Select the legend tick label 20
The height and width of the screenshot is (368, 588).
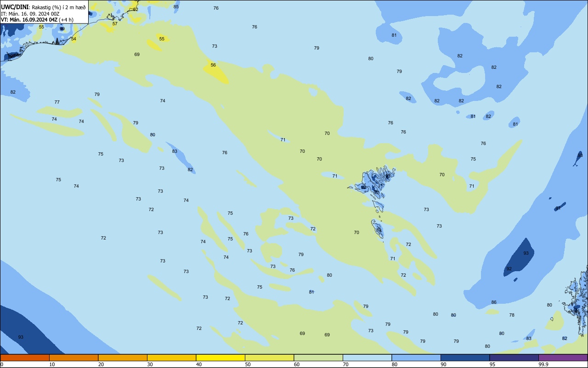(x=101, y=364)
